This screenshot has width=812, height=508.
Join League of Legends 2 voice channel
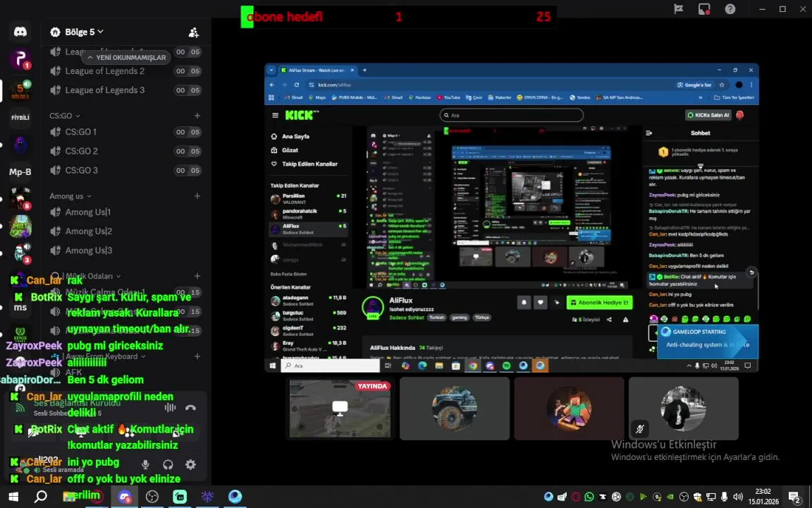(x=125, y=71)
